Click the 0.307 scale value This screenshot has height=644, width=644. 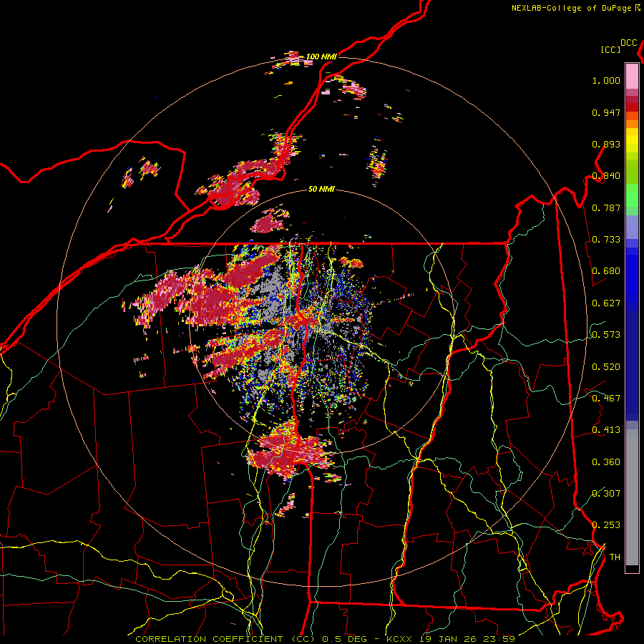coord(606,493)
